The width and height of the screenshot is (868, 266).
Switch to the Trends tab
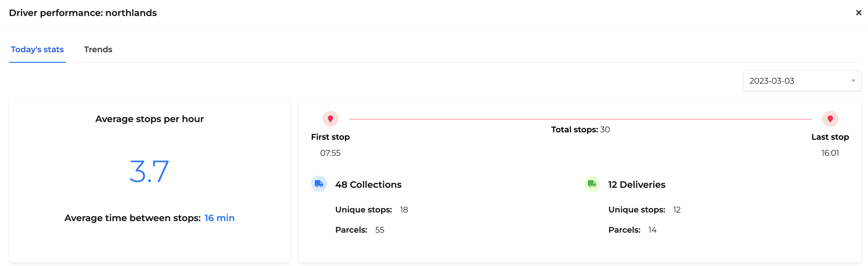click(x=98, y=49)
